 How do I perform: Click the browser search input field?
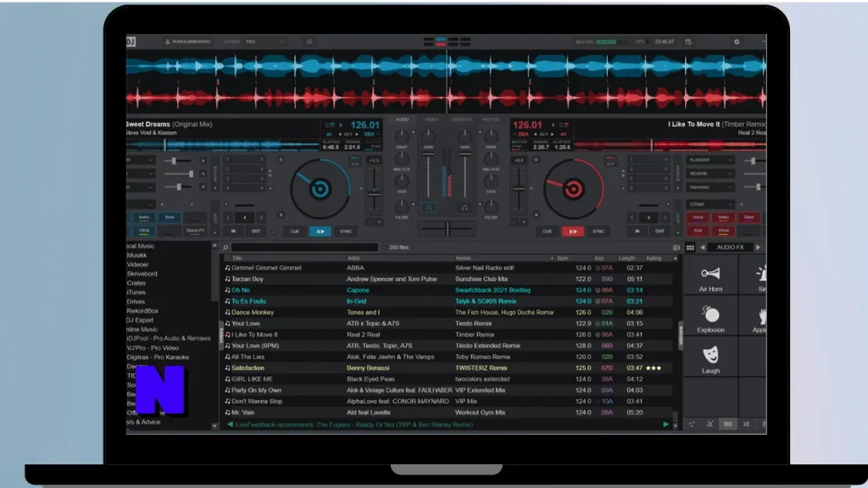[304, 247]
